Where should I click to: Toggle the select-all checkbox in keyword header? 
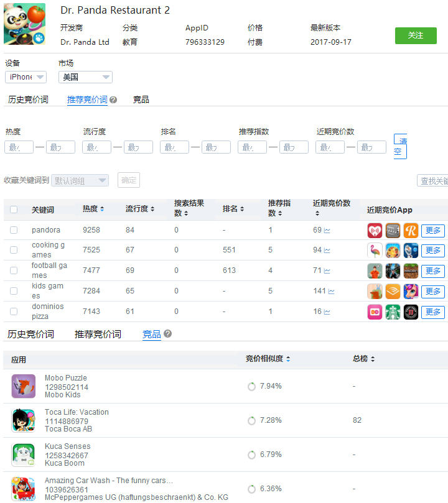[14, 210]
